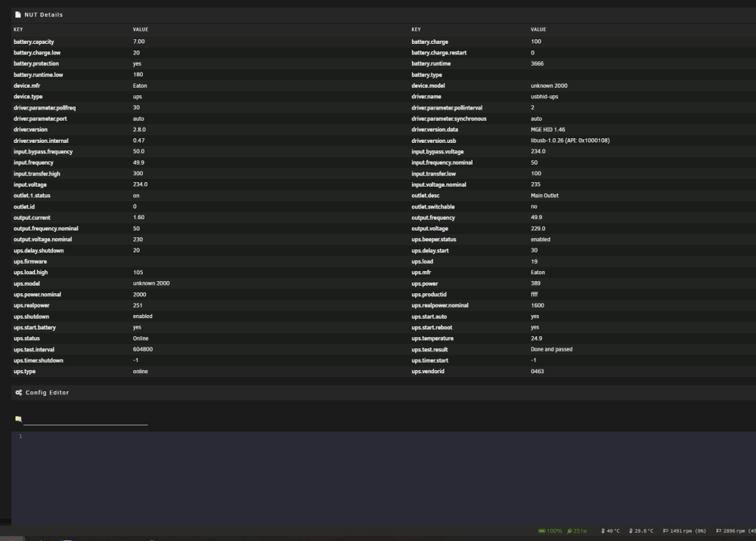The height and width of the screenshot is (541, 756).
Task: Select the ups.type key
Action: [x=25, y=372]
